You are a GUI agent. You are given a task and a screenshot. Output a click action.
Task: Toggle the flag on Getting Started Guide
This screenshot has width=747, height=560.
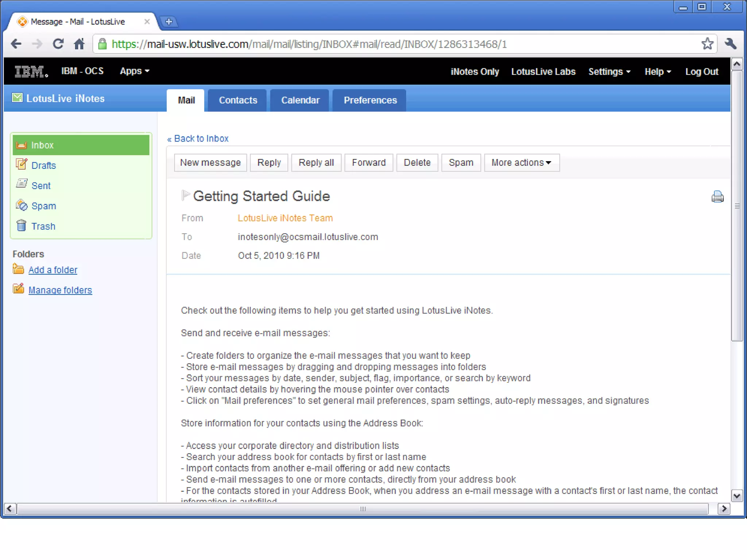[x=185, y=195]
